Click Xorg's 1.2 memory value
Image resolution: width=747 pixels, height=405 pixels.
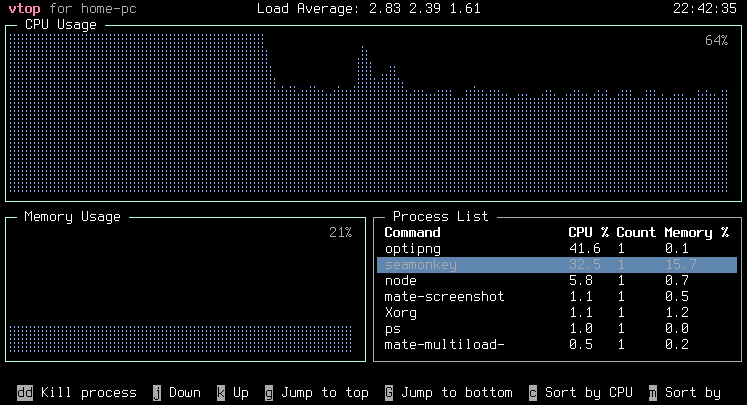[x=677, y=313]
